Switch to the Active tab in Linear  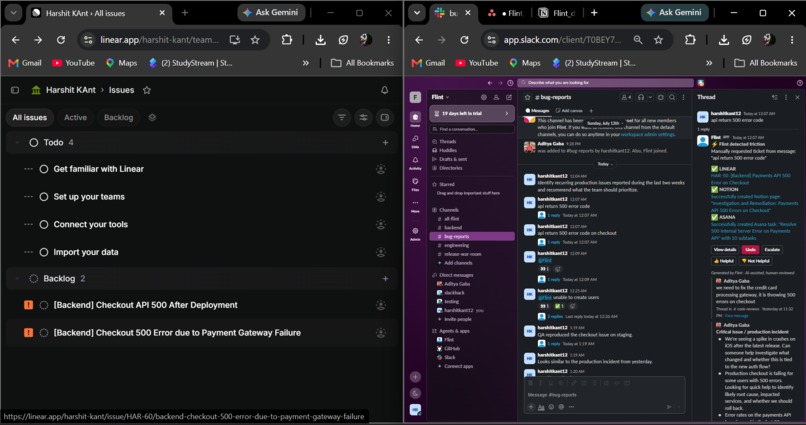coord(75,117)
